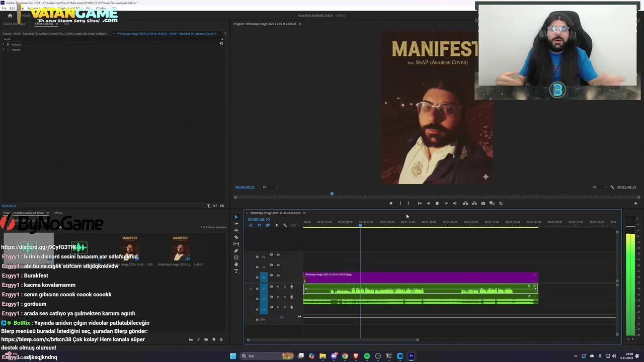
Task: Click Mark Out button in Program monitor
Action: click(x=408, y=203)
